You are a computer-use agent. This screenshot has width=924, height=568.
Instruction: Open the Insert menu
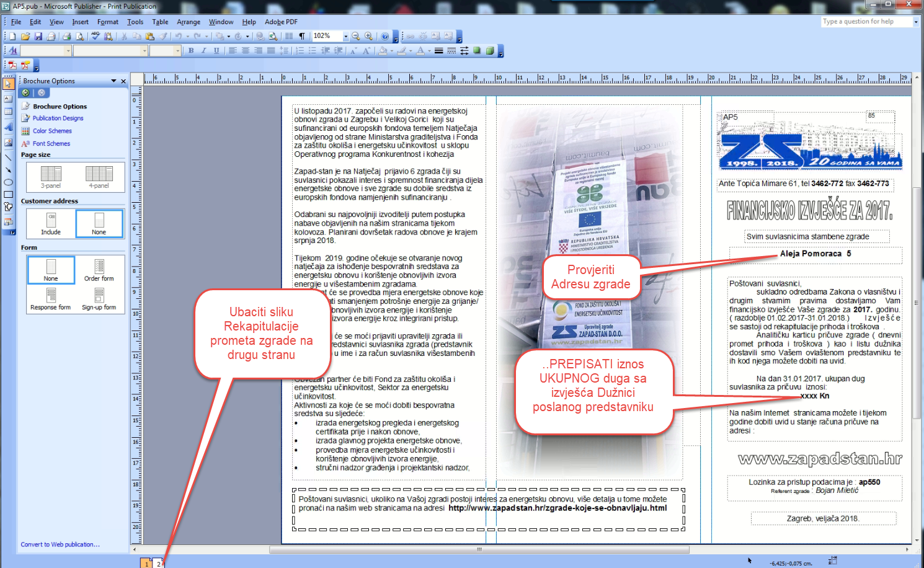click(x=80, y=22)
